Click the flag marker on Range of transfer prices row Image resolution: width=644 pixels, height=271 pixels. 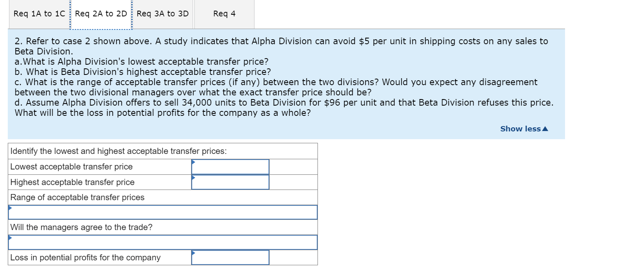(x=10, y=207)
